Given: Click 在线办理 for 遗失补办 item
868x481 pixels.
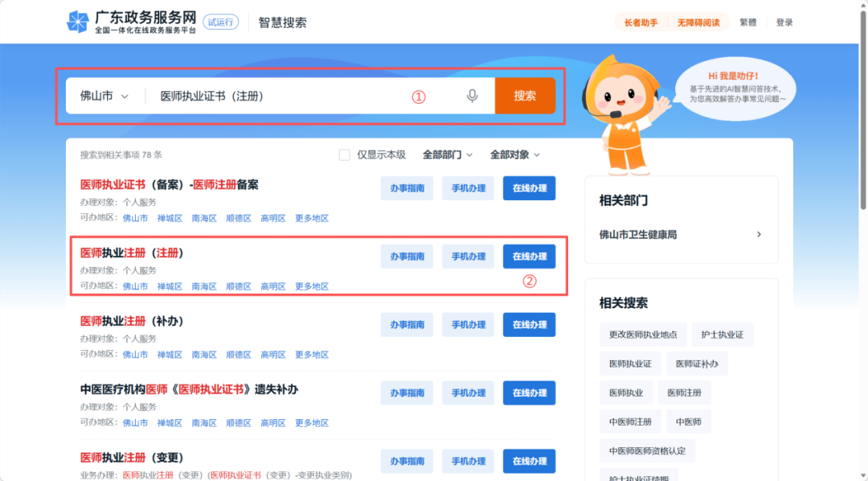Looking at the screenshot, I should click(x=529, y=393).
